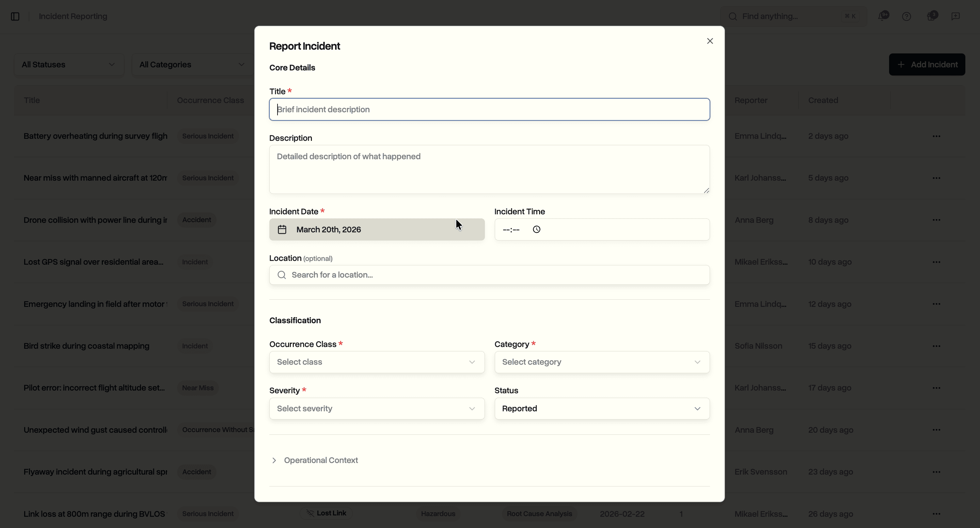The height and width of the screenshot is (528, 980).
Task: Open actions menu for Battery overheating incident
Action: click(937, 136)
